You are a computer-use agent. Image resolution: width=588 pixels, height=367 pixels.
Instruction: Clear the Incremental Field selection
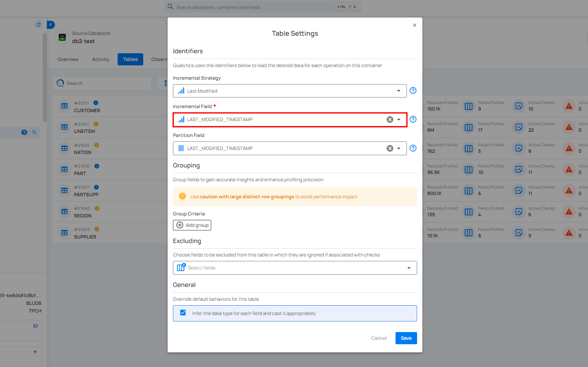click(x=389, y=119)
